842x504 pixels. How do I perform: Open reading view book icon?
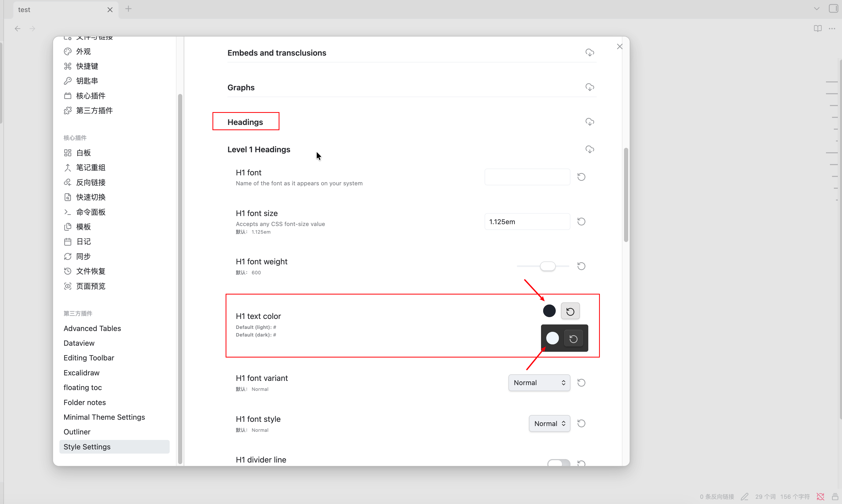point(818,29)
